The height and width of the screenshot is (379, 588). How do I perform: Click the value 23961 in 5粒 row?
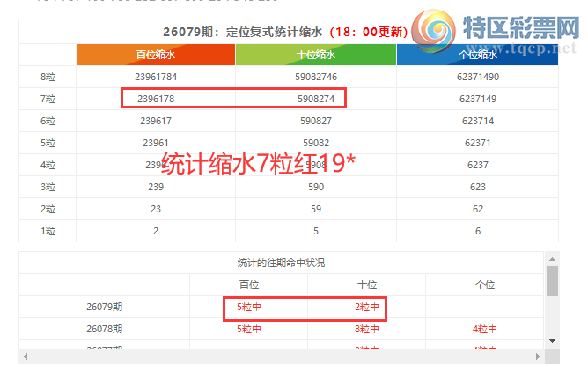click(x=156, y=143)
